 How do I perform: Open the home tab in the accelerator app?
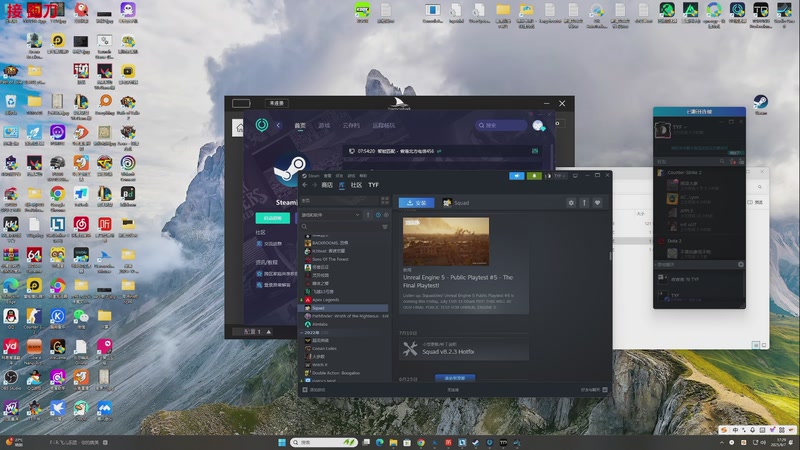[x=300, y=125]
